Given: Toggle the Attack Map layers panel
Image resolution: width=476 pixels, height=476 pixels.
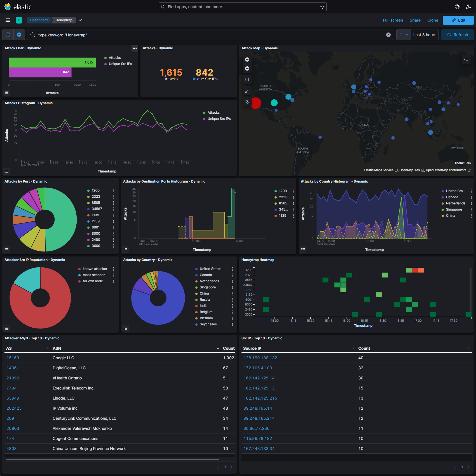Looking at the screenshot, I should click(466, 59).
